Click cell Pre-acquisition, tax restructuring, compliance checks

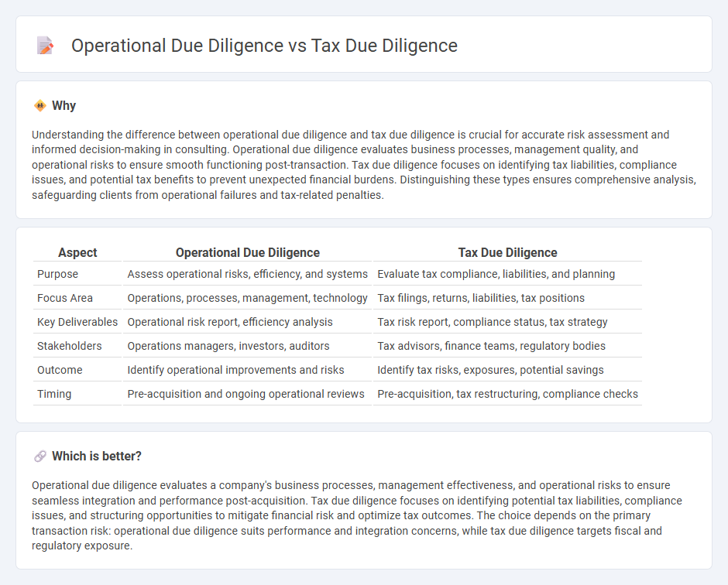tap(507, 395)
